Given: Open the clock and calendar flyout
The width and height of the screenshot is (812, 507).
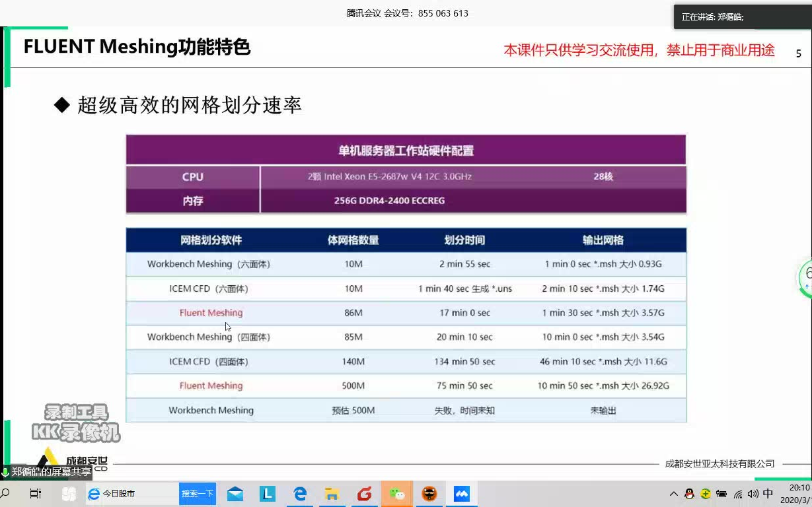Looking at the screenshot, I should (x=795, y=493).
